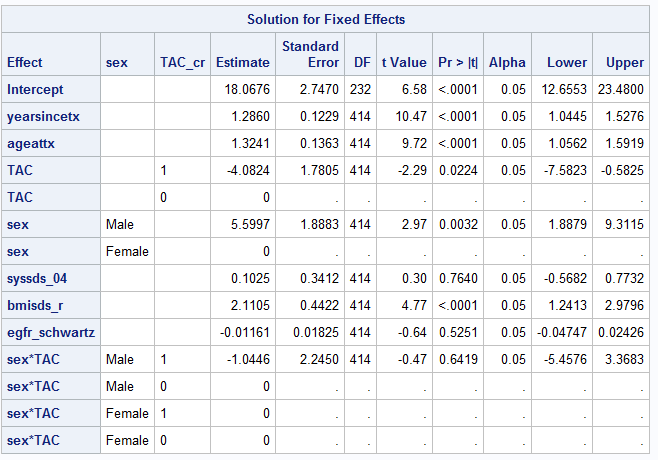Click the Pr > |t| column header
Viewport: 658px width, 460px height.
(x=458, y=63)
